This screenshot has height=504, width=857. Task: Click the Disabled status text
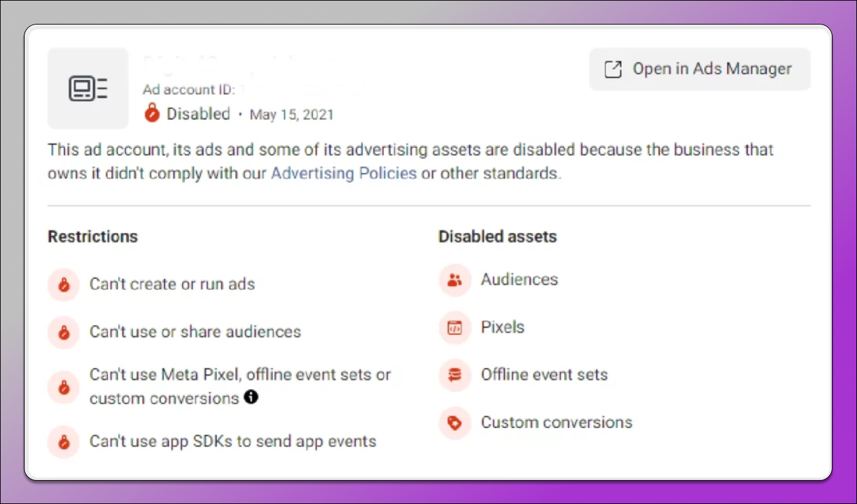click(x=199, y=114)
